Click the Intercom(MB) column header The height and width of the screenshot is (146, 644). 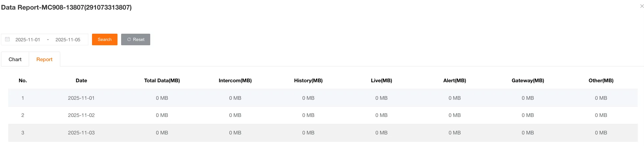click(235, 81)
